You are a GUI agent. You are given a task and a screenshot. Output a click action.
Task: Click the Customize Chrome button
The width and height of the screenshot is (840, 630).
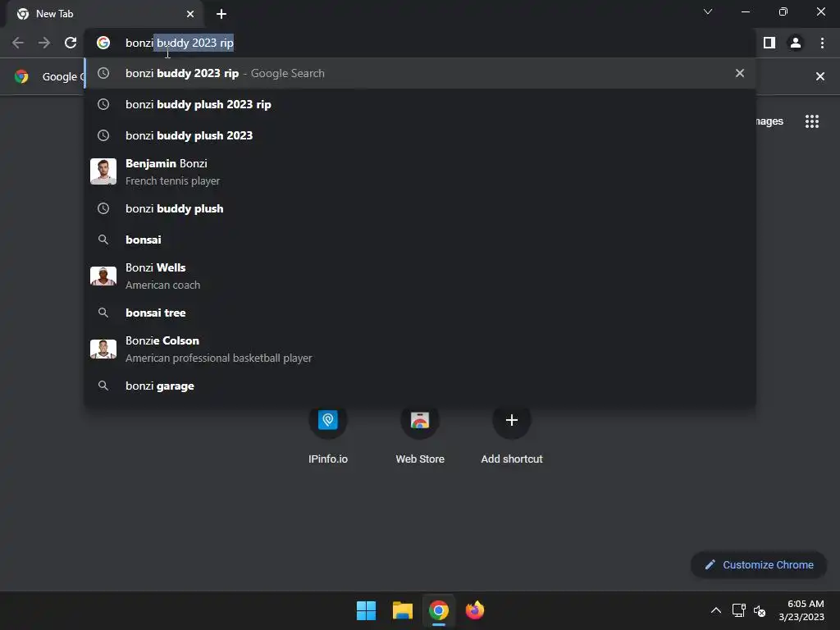point(759,564)
